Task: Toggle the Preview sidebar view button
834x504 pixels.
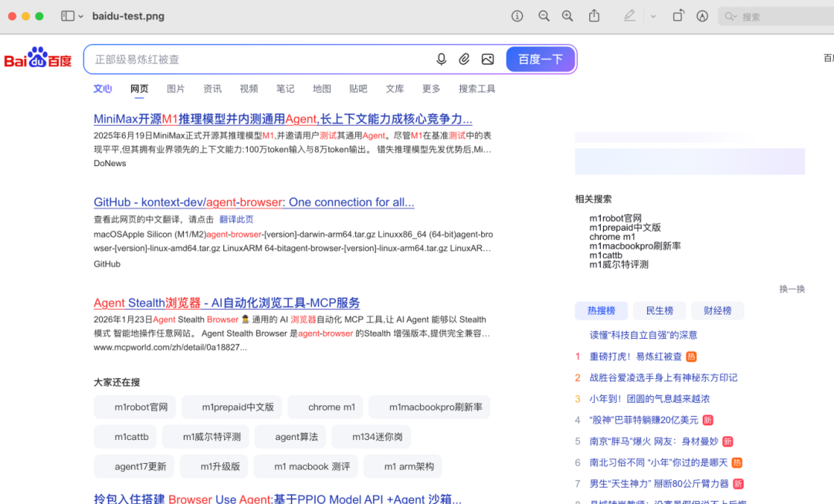Action: (67, 16)
